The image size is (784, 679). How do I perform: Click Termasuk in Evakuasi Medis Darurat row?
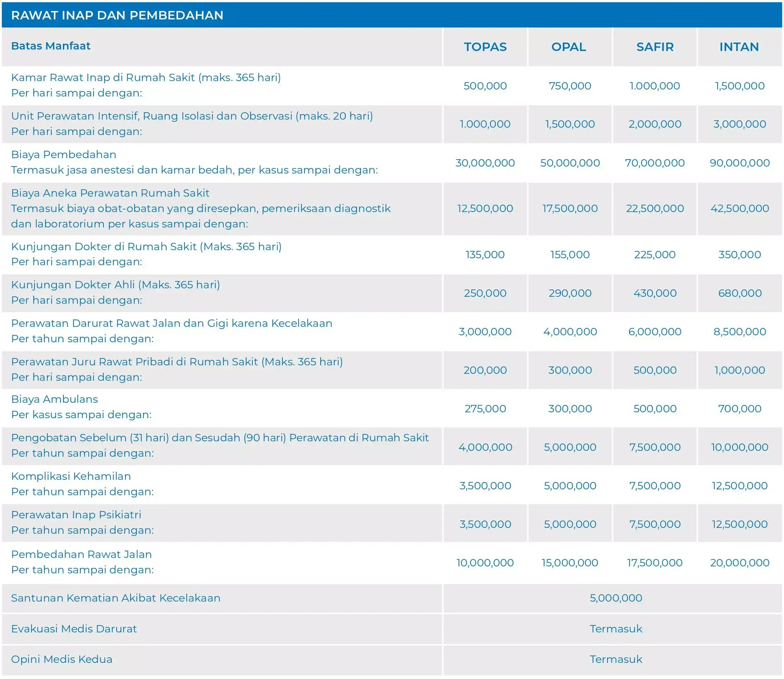[616, 629]
